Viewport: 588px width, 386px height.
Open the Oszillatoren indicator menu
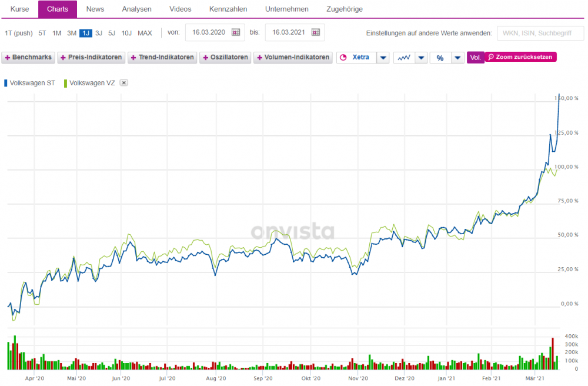226,58
